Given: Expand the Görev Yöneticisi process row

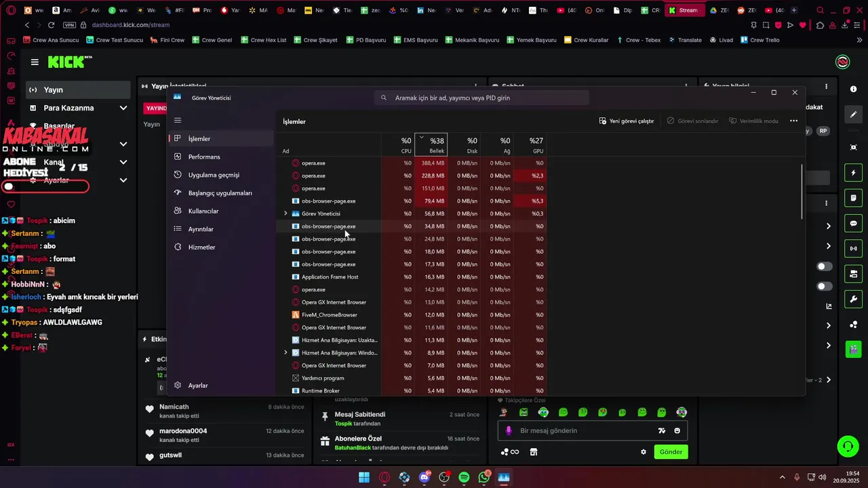Looking at the screenshot, I should (x=285, y=213).
